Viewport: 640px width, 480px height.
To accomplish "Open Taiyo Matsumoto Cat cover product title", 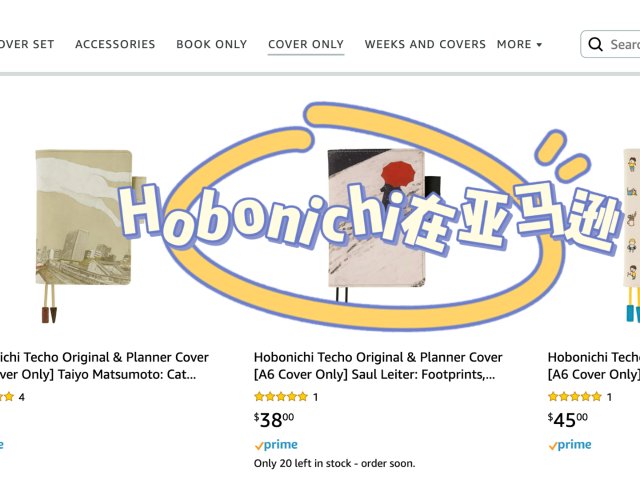I will [x=104, y=366].
